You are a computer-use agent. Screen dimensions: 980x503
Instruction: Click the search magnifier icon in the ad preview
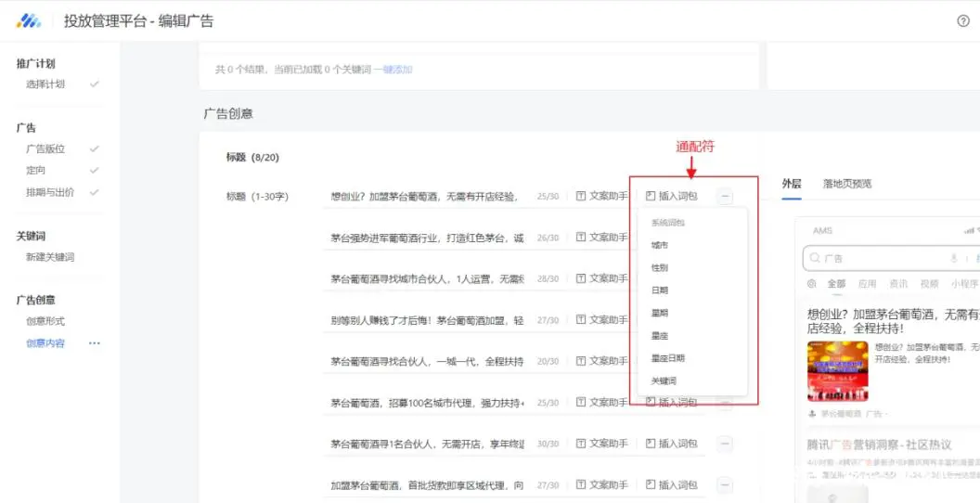(814, 259)
